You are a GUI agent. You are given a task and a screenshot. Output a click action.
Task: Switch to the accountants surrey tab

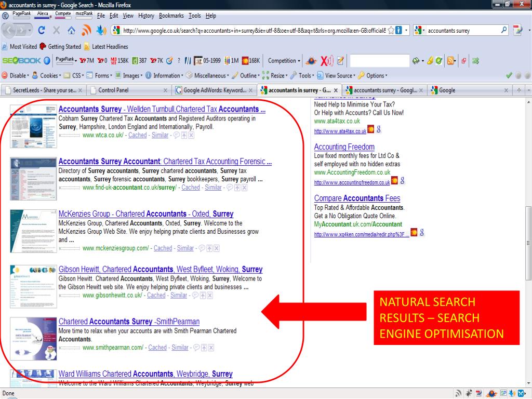pos(384,90)
